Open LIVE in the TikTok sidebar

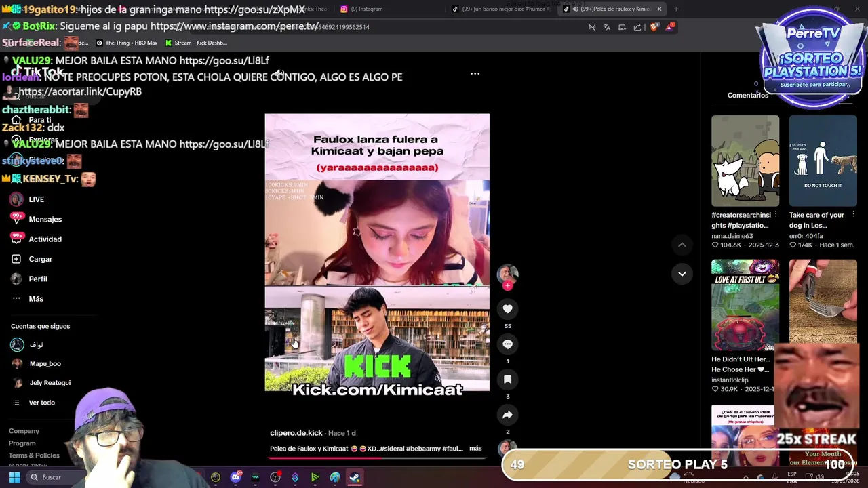pos(37,199)
